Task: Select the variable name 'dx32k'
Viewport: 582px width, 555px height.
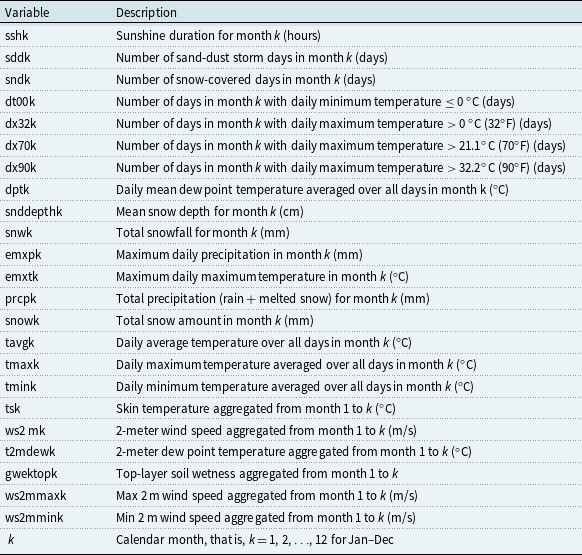Action: click(x=21, y=123)
